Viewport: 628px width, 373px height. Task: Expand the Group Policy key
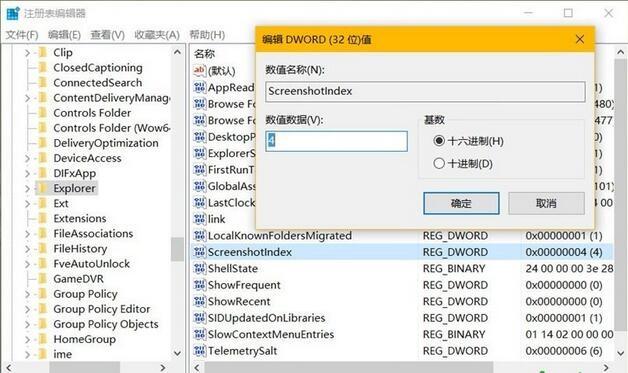point(27,294)
